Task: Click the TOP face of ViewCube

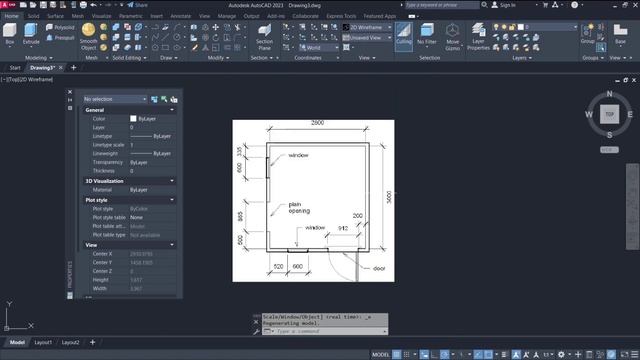Action: 609,114
